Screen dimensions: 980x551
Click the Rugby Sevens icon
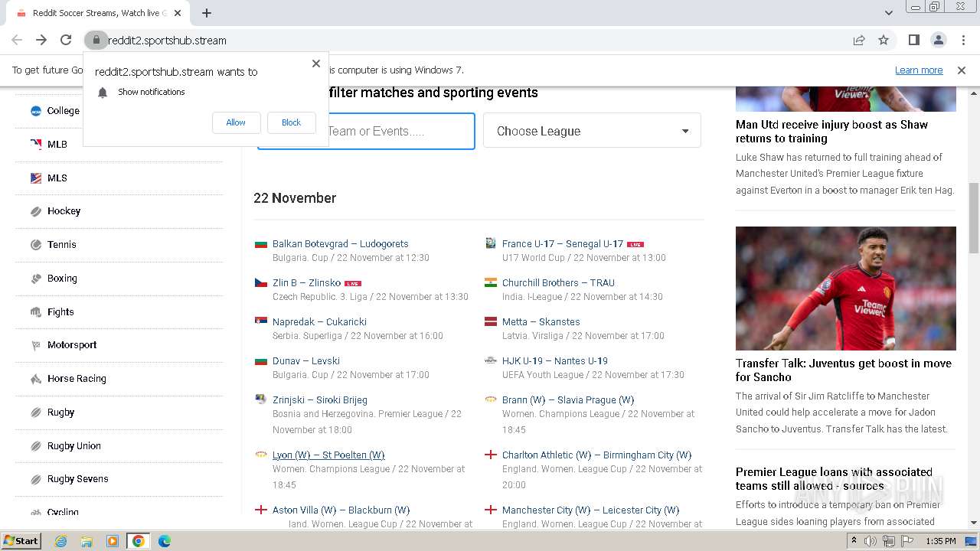coord(36,479)
